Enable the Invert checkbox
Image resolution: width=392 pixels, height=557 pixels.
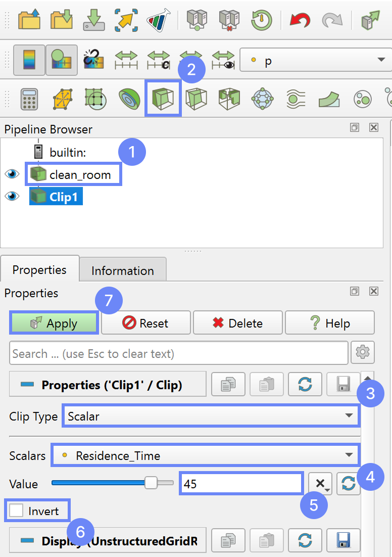(x=17, y=510)
